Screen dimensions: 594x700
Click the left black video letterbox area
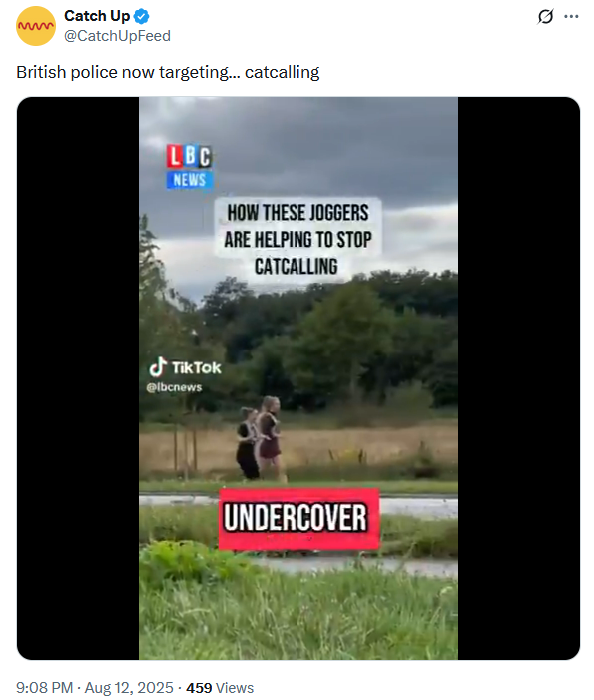78,378
